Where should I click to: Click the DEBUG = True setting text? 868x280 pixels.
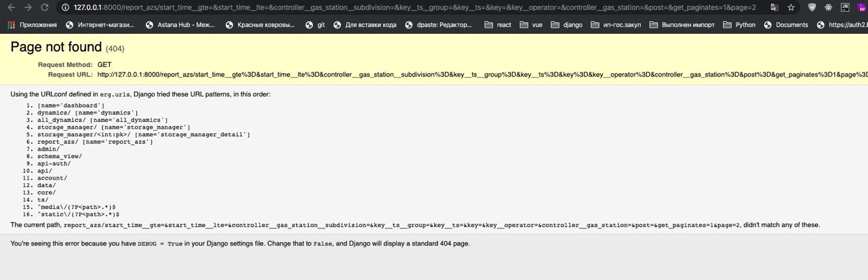[x=161, y=243]
